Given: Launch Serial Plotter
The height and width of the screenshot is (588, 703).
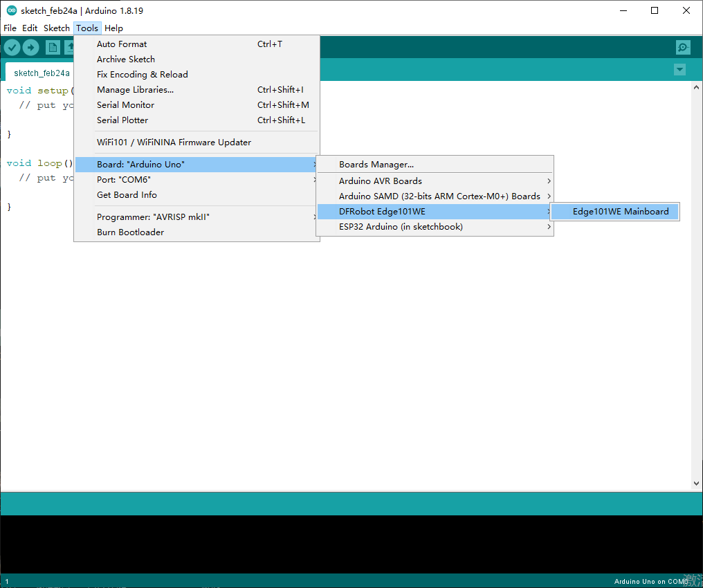Looking at the screenshot, I should pyautogui.click(x=197, y=120).
